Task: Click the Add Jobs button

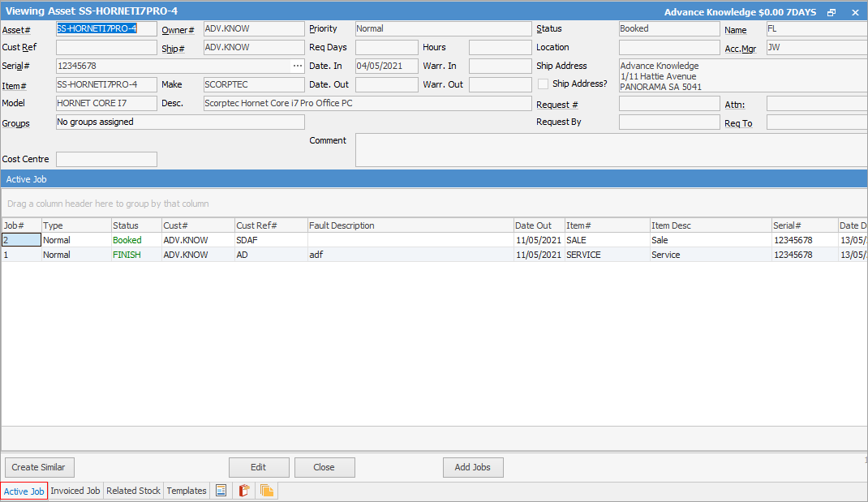Action: [473, 467]
